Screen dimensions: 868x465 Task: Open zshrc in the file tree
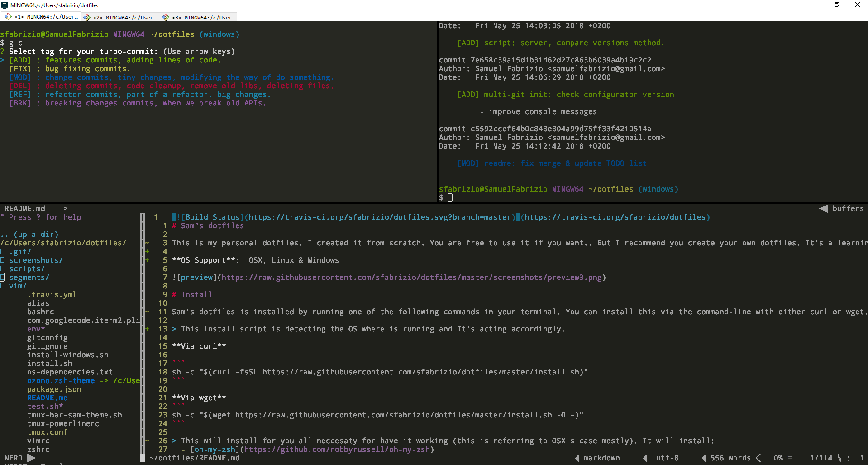click(x=38, y=450)
